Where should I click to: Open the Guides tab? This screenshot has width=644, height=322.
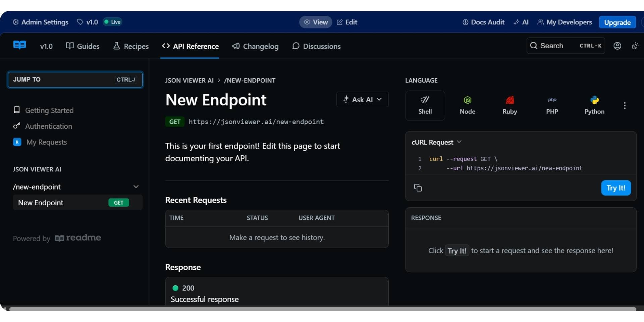pos(83,46)
